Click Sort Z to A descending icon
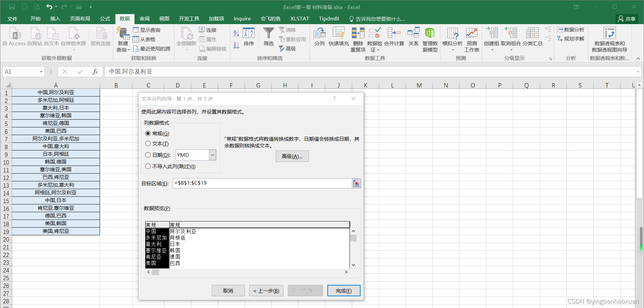The height and width of the screenshot is (308, 644). click(236, 46)
